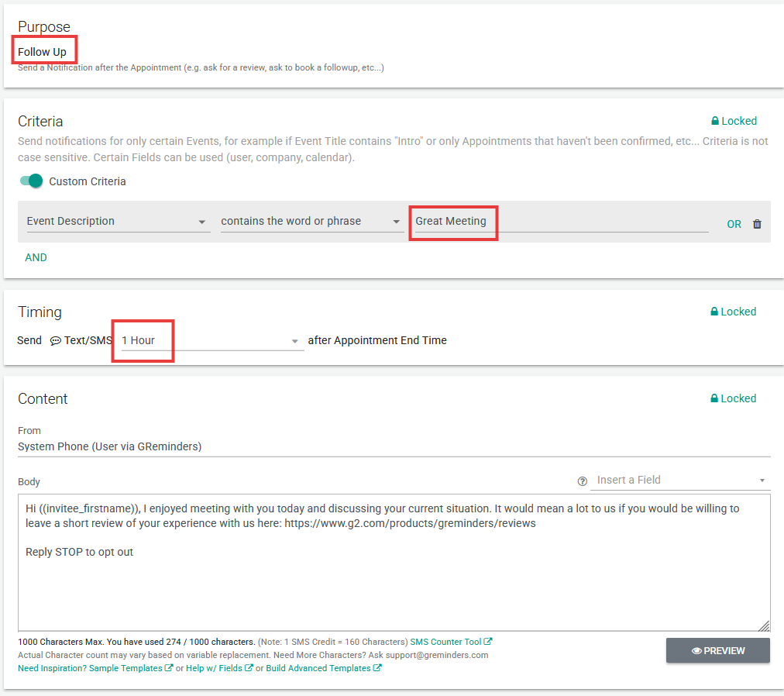Click AND to add another criteria
Viewport: 784px width, 696px height.
(x=36, y=257)
